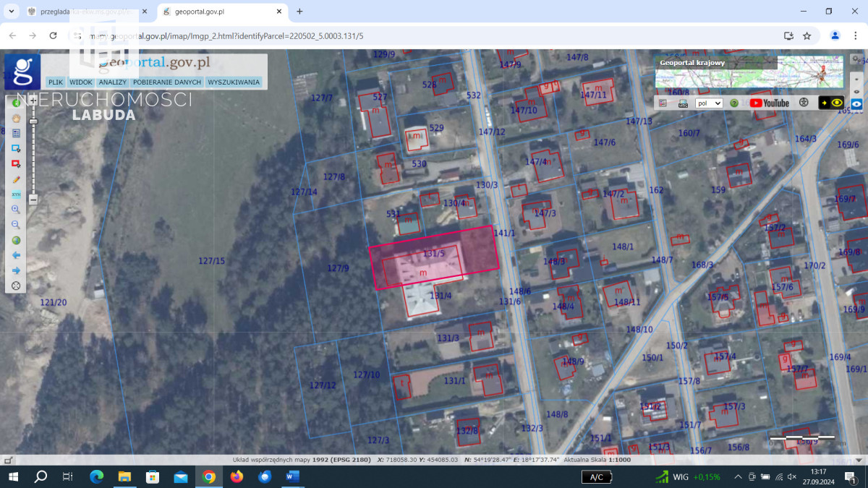Switch to the przegladarka-ekw browser tab
The height and width of the screenshot is (488, 868).
[x=87, y=12]
